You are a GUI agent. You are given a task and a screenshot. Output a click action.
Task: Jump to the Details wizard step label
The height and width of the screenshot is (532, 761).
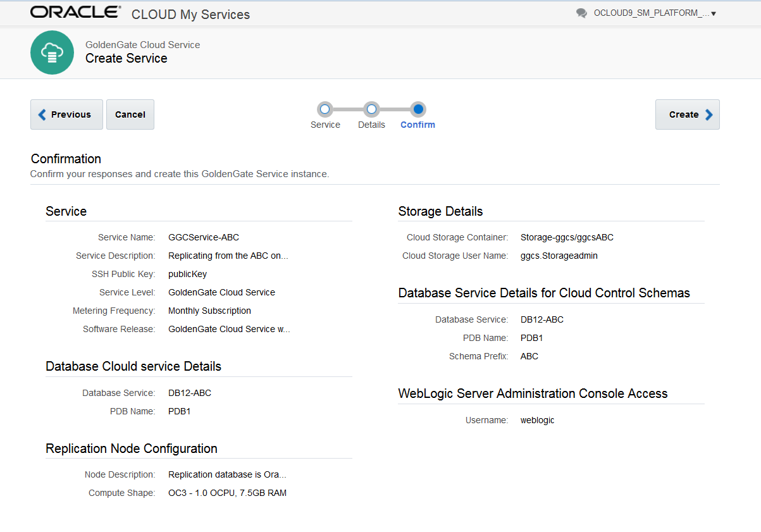tap(371, 125)
